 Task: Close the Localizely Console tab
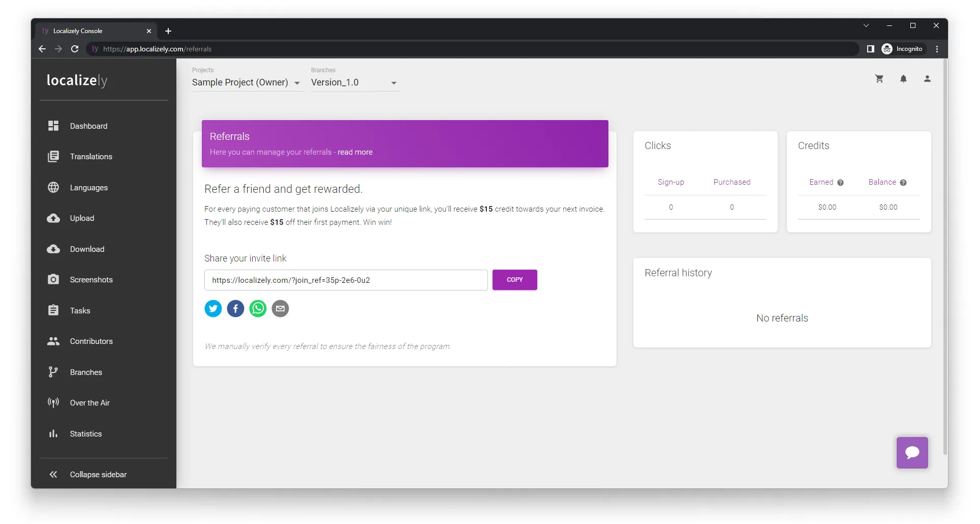click(149, 31)
